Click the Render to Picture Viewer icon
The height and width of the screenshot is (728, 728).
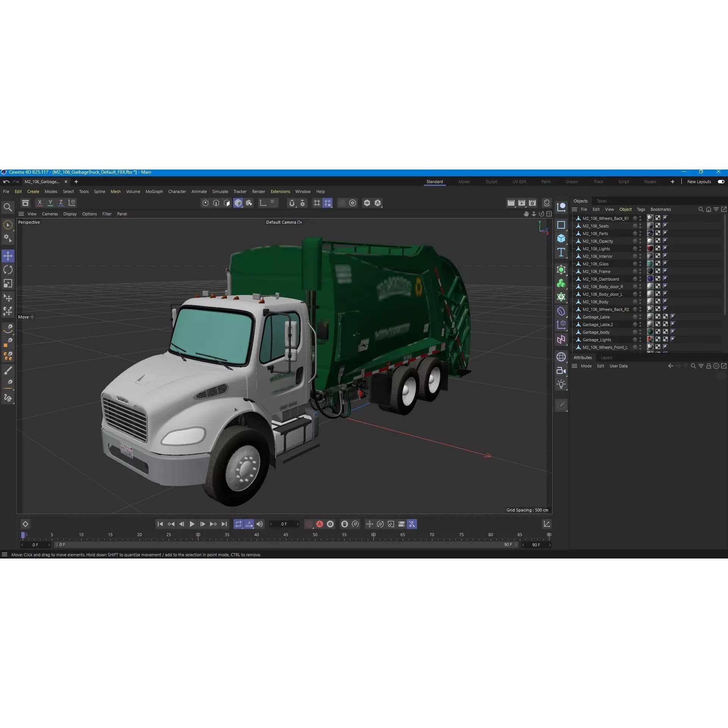click(x=521, y=203)
